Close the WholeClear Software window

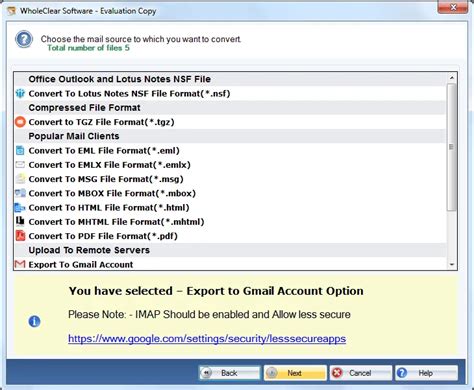(453, 7)
